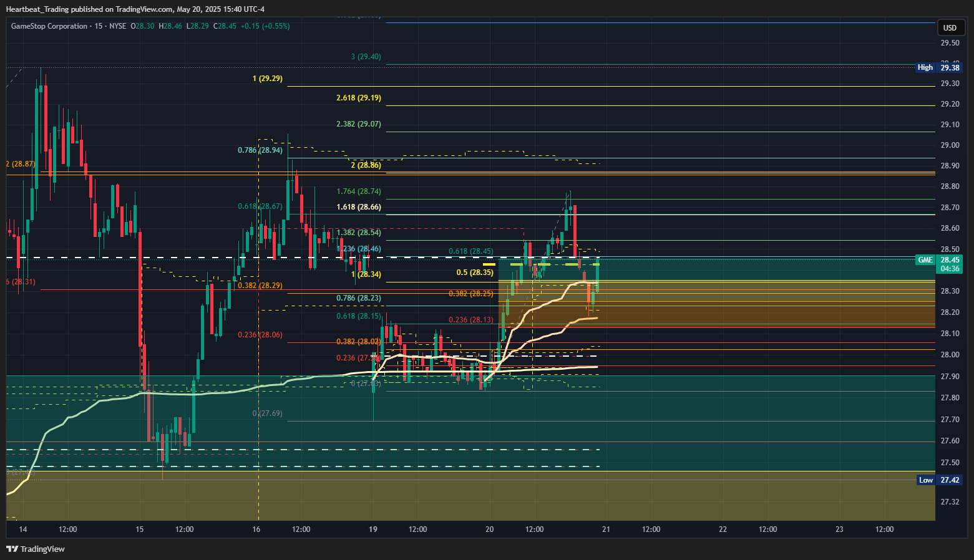Select the fib label 1.764 (28.74)
Screen dimensions: 974x560
click(359, 191)
